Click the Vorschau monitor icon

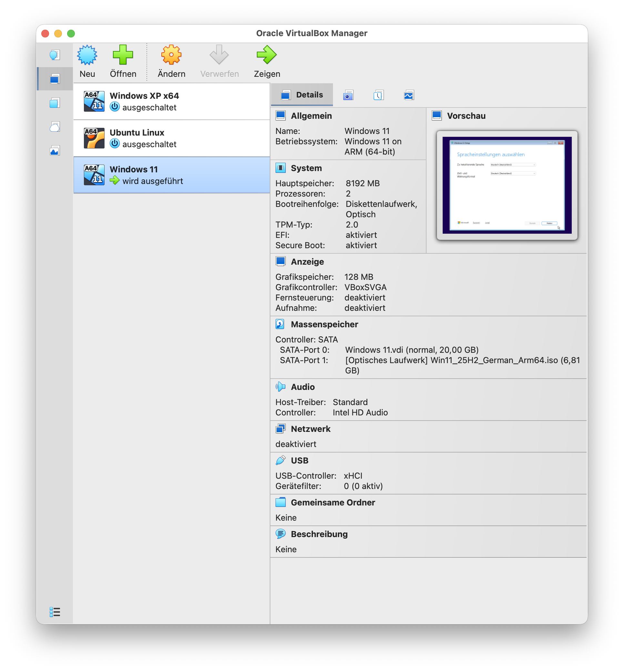[437, 116]
